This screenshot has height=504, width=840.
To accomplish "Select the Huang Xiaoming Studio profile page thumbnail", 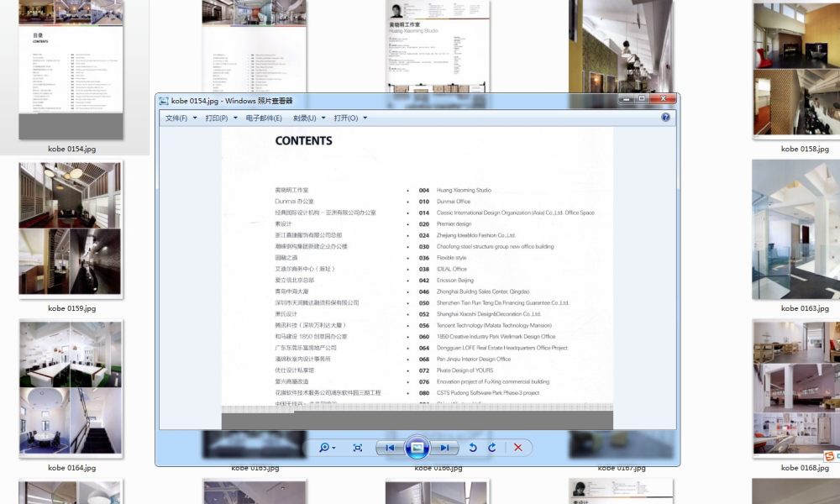I will 438,46.
